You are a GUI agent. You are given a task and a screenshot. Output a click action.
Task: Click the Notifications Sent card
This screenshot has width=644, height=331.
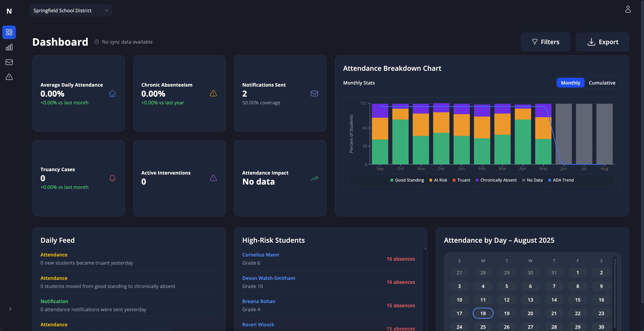point(280,94)
